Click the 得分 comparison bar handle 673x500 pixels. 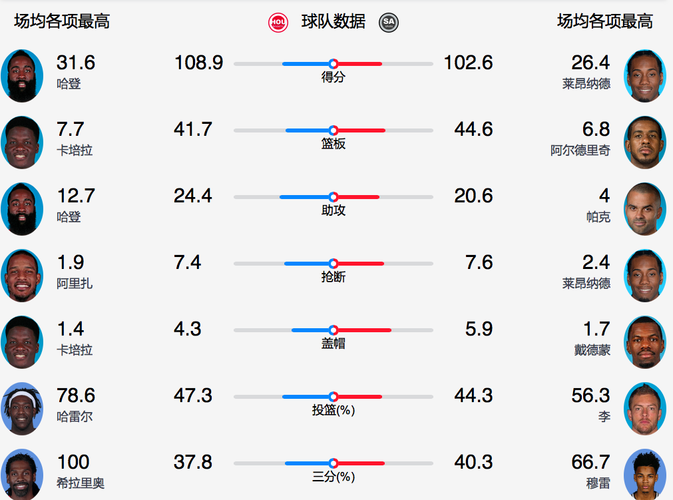click(333, 63)
